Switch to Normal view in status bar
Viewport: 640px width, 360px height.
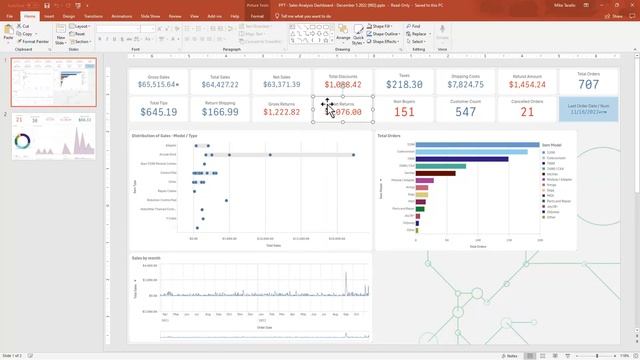coord(530,356)
